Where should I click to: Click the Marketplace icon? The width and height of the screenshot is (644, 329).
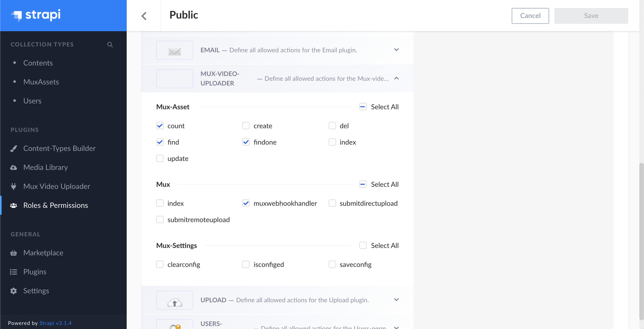[14, 252]
